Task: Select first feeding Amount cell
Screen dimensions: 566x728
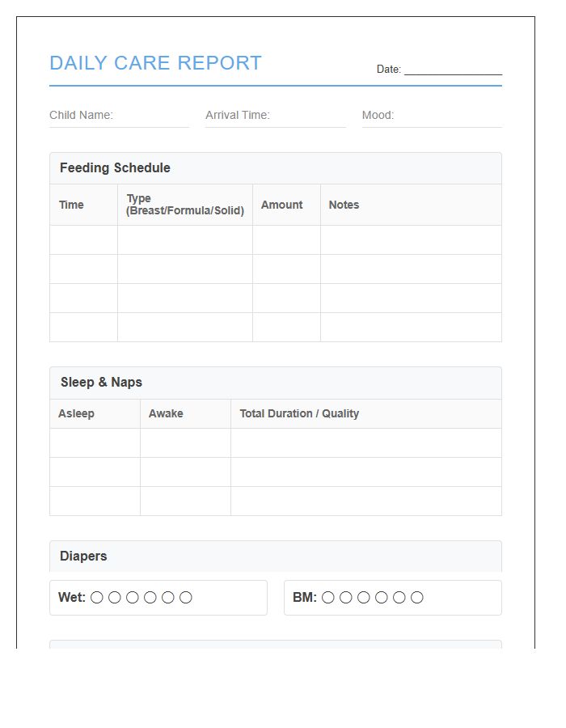Action: (286, 240)
